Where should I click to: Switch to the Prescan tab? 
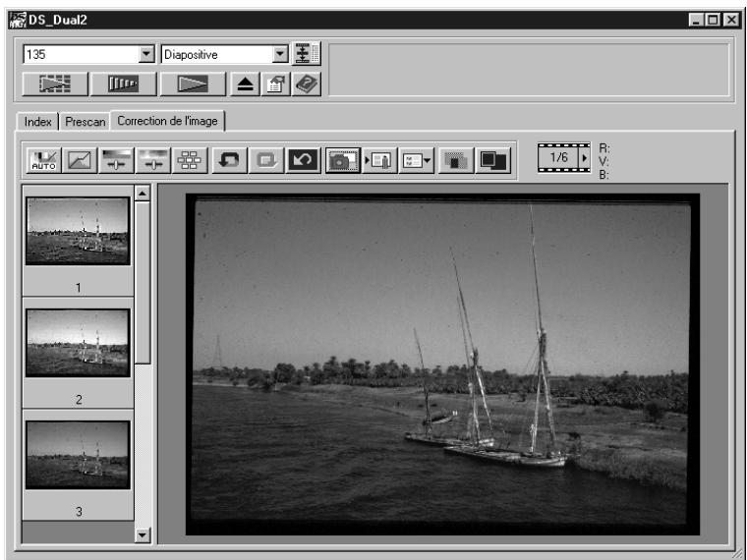(86, 122)
